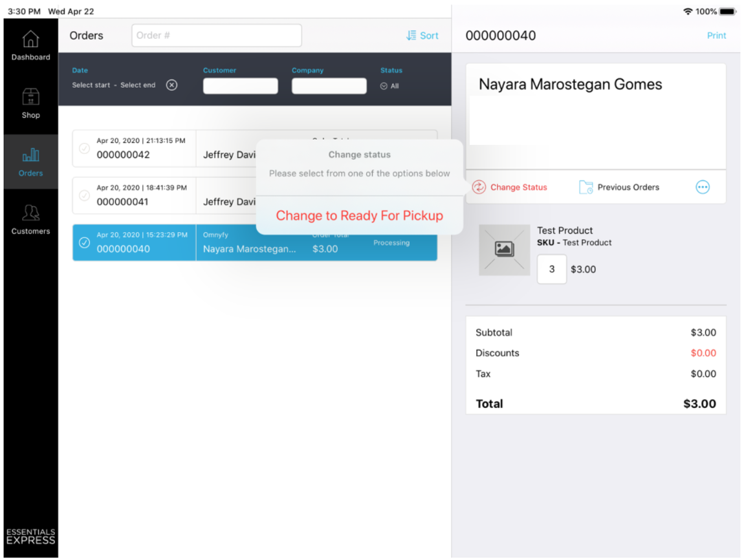This screenshot has height=560, width=744.
Task: Toggle checkmark for order 000000042
Action: pos(84,149)
